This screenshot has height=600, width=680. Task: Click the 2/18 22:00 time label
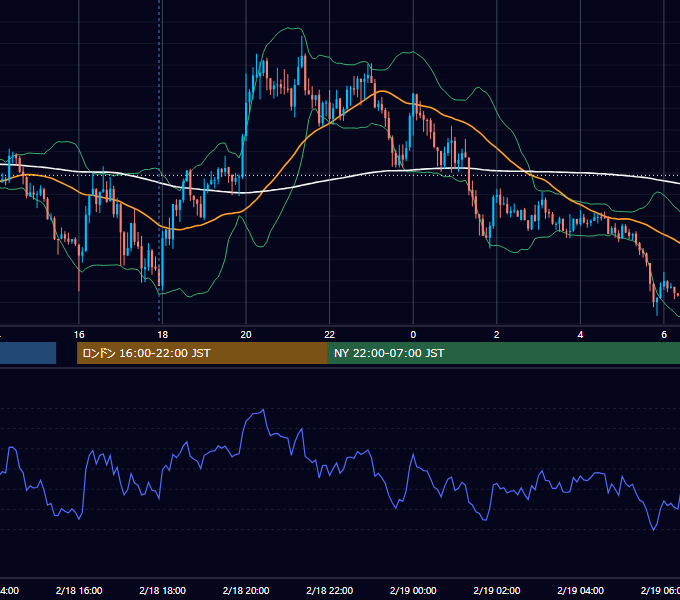coord(330,590)
